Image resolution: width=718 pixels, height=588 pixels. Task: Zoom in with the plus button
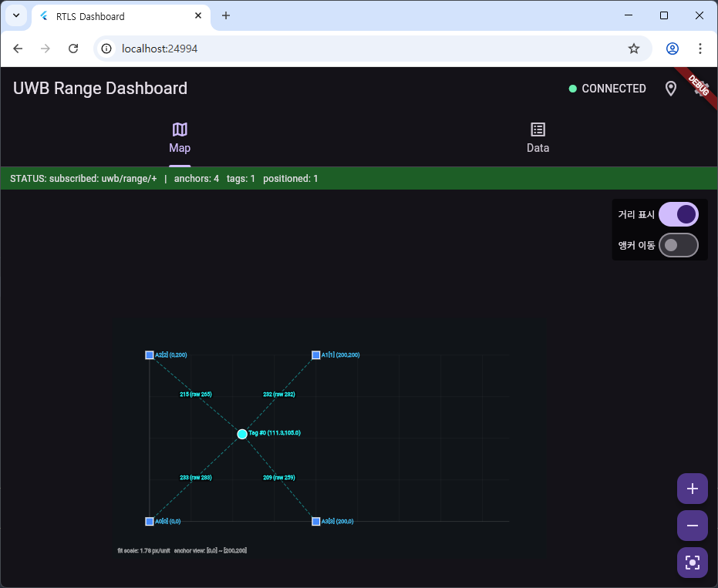(693, 489)
